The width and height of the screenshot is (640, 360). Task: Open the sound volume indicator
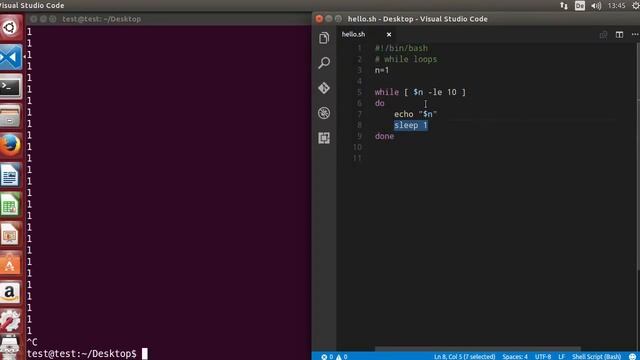[x=596, y=6]
